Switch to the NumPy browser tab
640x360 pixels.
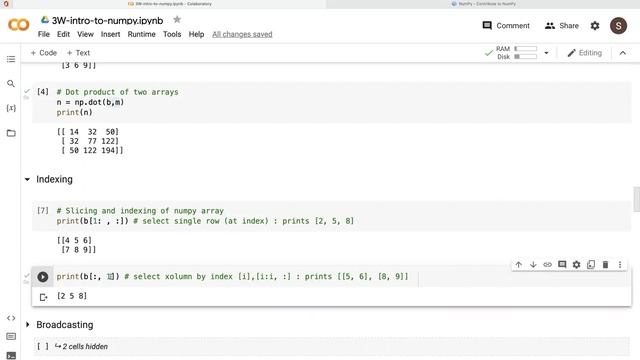483,4
